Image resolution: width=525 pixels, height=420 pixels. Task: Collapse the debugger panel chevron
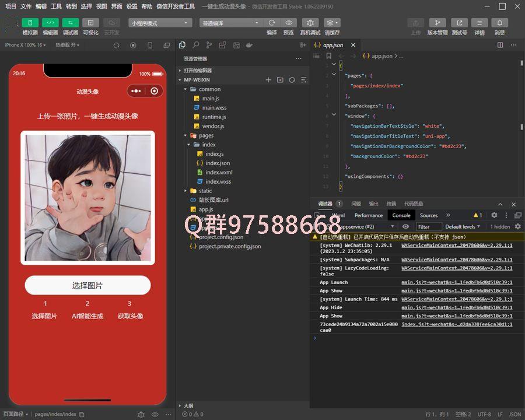click(500, 204)
